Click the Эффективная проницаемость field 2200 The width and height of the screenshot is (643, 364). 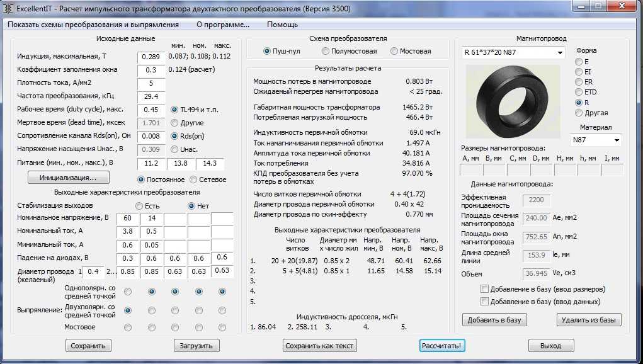pos(537,200)
